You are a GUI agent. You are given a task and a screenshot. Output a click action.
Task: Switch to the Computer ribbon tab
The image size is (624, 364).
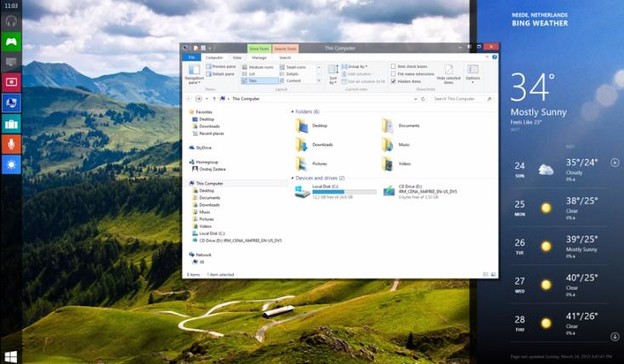point(214,58)
